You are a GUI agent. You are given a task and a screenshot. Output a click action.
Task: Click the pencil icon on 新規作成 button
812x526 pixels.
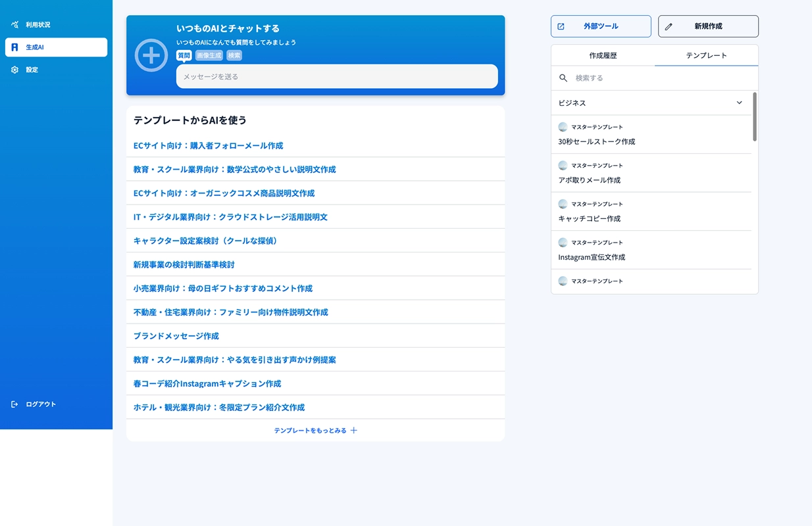click(669, 26)
